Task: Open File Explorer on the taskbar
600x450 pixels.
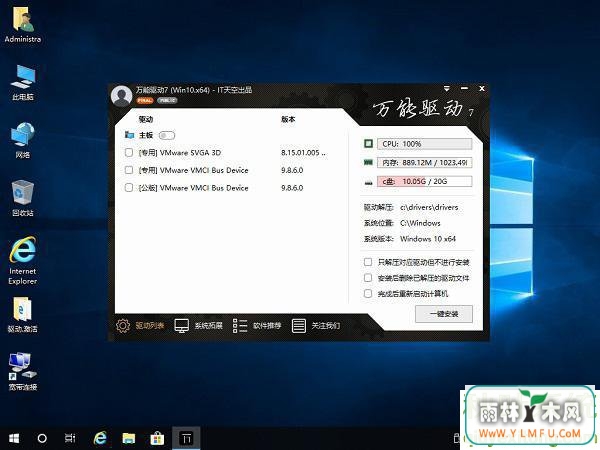Action: (x=129, y=439)
